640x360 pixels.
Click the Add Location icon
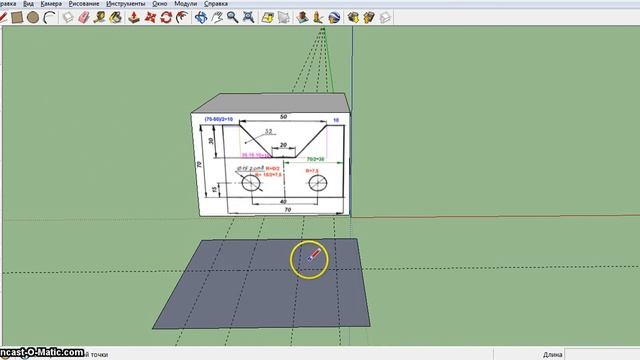[x=268, y=18]
